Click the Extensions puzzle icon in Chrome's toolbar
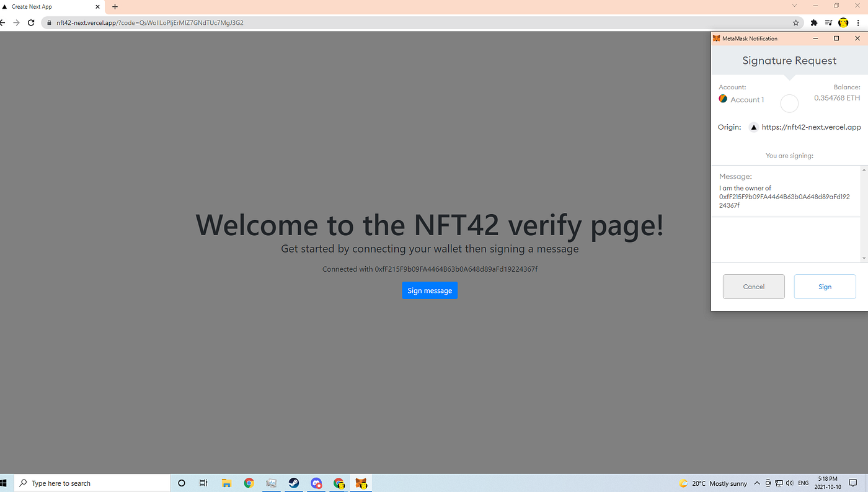Screen dimensions: 868x492 [x=813, y=22]
